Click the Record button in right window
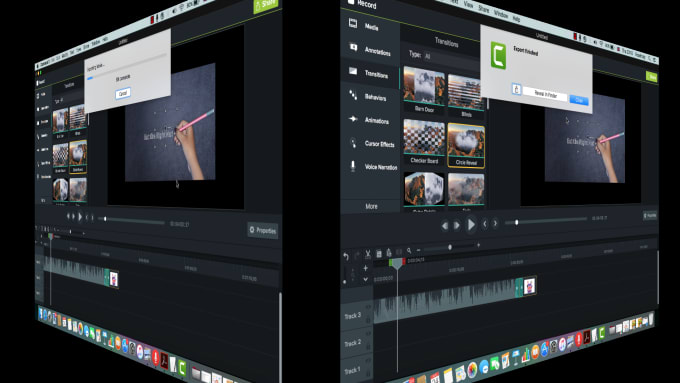 (x=362, y=4)
